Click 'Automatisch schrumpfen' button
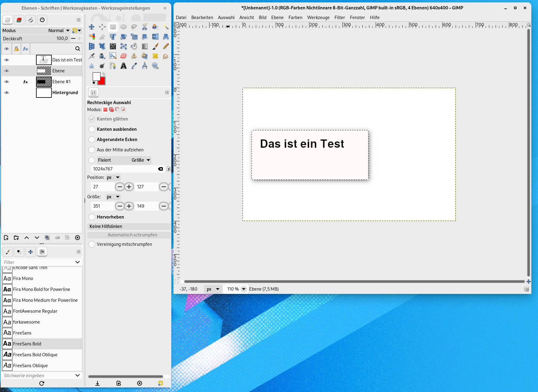Viewport: 538px width, 392px height. pyautogui.click(x=129, y=235)
